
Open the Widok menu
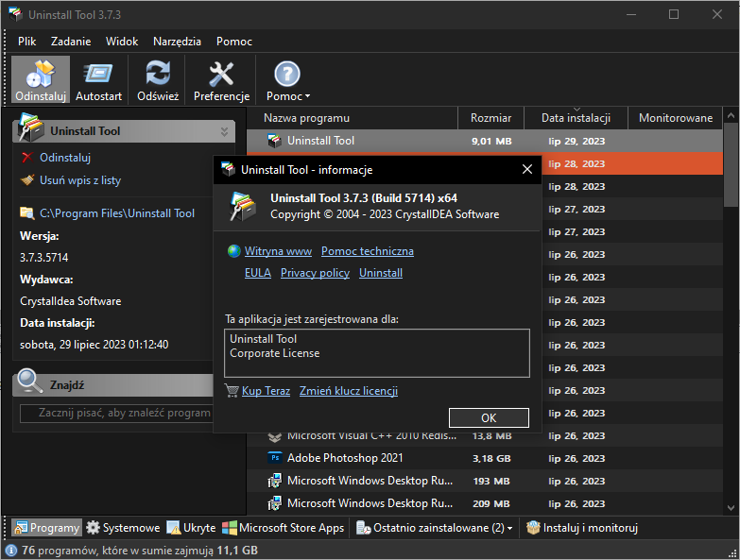coord(122,42)
